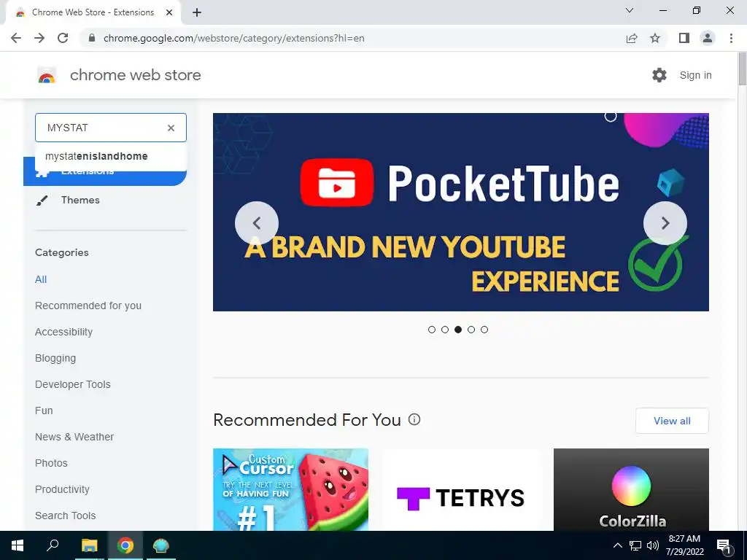747x560 pixels.
Task: Jump to fifth carousel slide dot
Action: click(484, 330)
